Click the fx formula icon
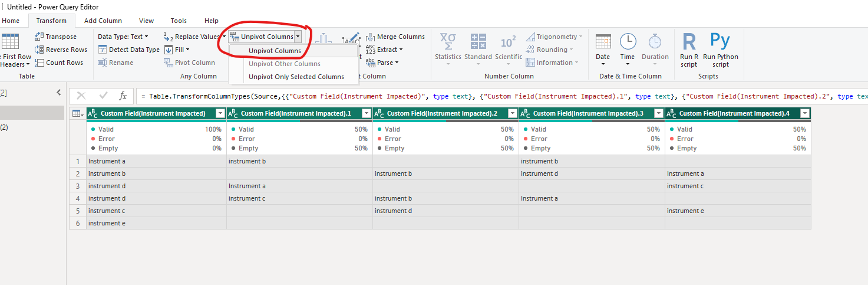Image resolution: width=868 pixels, height=285 pixels. point(123,96)
